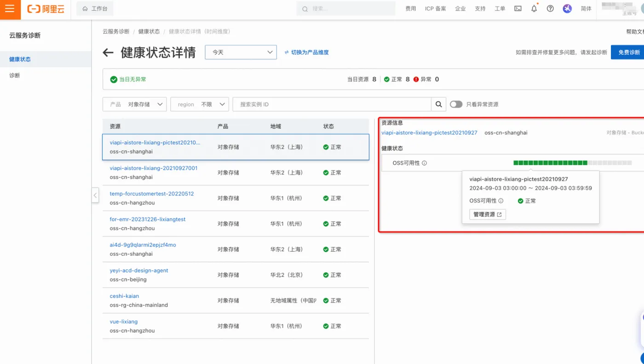
Task: Open viapi-aistore-lixiang-pictest20210927 link in 资源信息
Action: pos(429,133)
